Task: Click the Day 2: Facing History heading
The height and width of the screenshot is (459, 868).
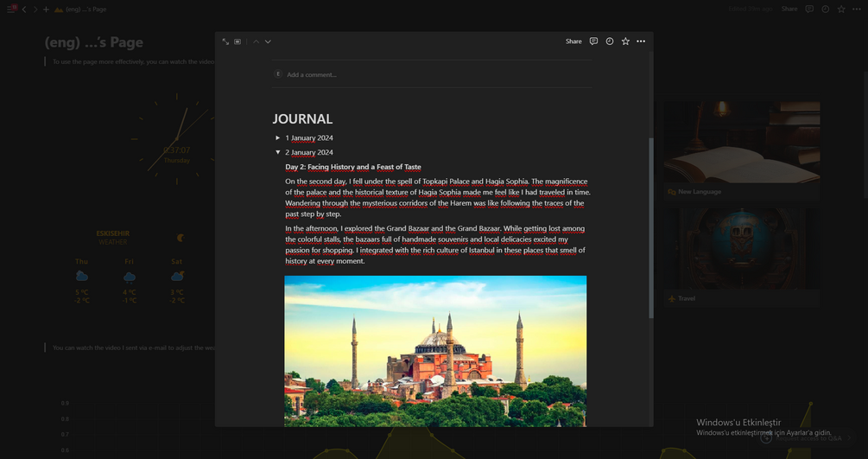Action: tap(353, 167)
